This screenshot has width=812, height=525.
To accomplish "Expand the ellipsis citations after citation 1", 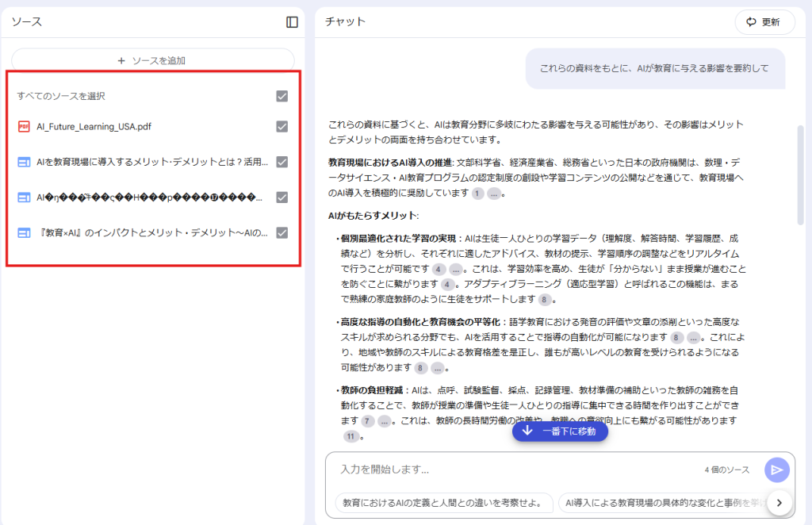I will click(x=493, y=194).
